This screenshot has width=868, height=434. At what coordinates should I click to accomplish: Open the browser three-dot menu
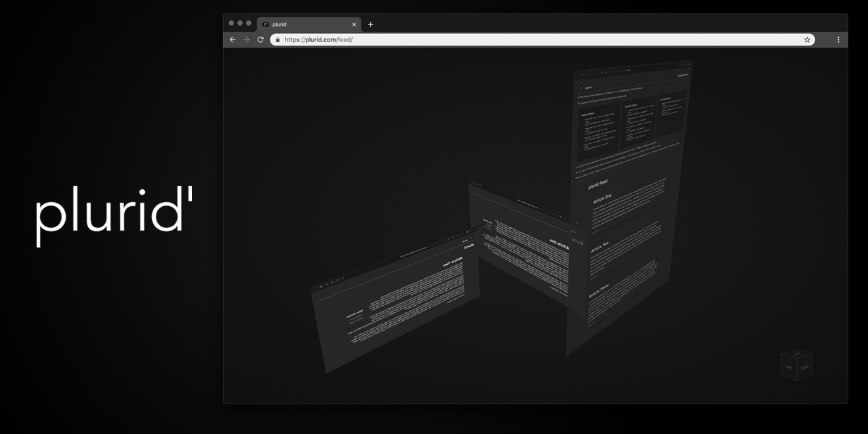point(838,40)
